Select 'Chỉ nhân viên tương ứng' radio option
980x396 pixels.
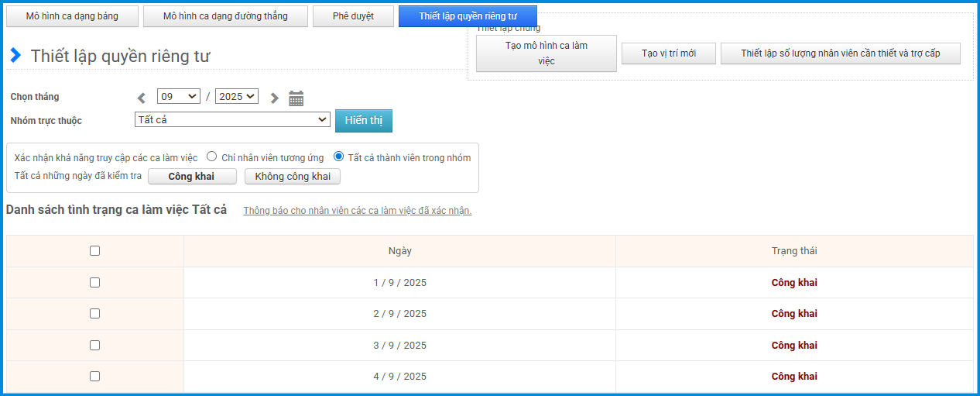(x=211, y=157)
